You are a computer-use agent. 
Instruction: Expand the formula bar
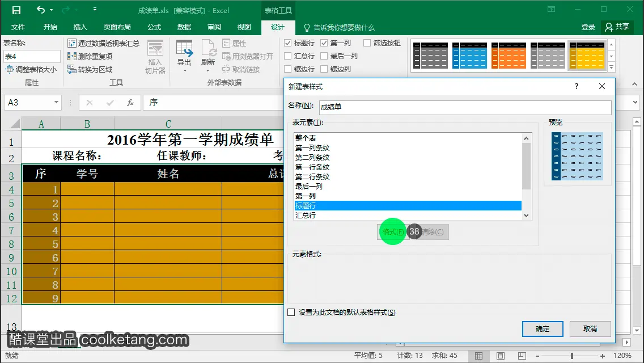point(635,102)
